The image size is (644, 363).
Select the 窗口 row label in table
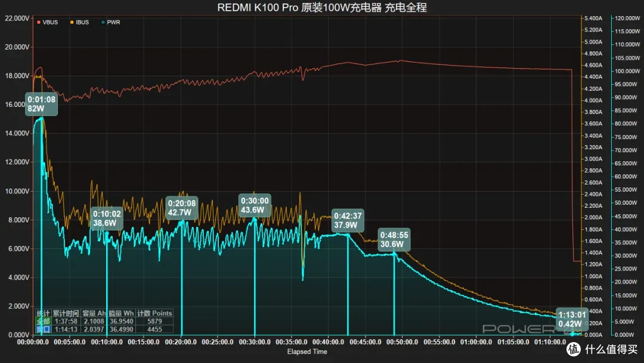pyautogui.click(x=43, y=330)
